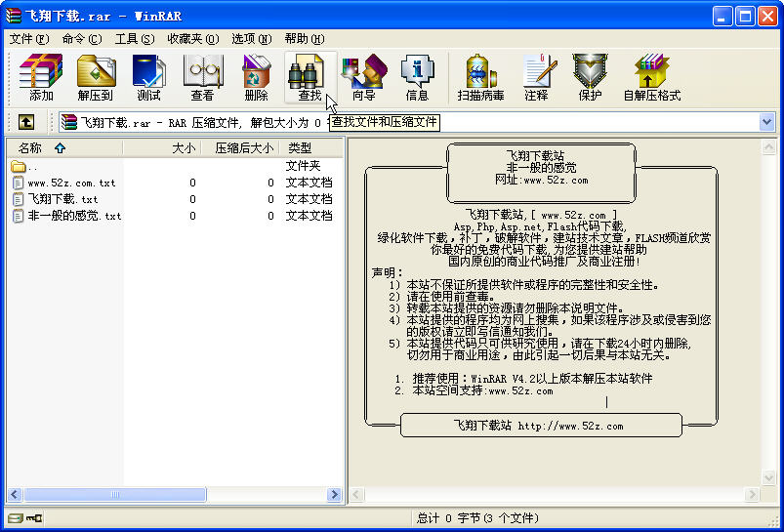784x532 pixels.
Task: Launch the 向导 (Wizard) icon
Action: click(363, 77)
